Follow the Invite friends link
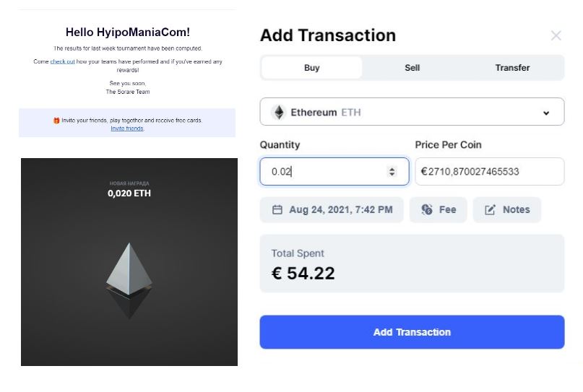583x392 pixels. 127,129
